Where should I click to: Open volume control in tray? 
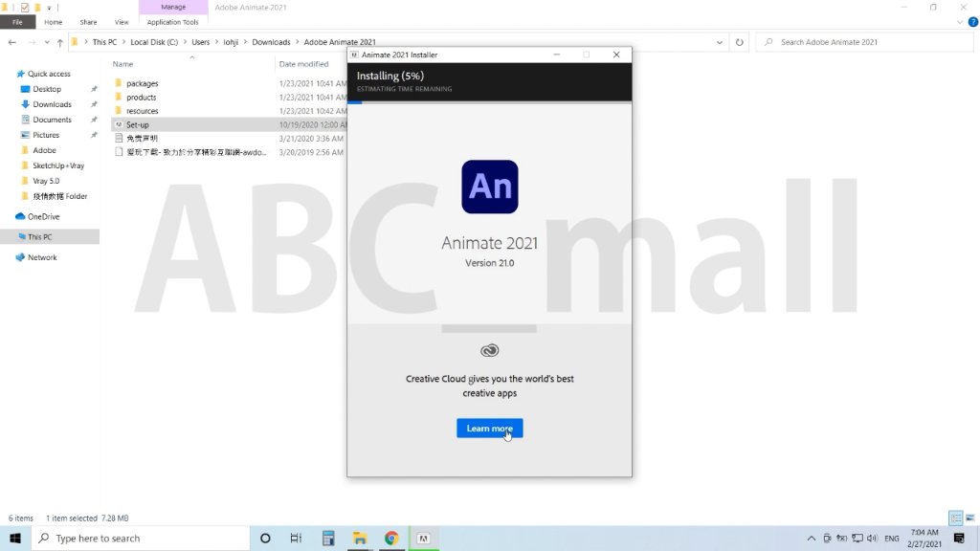coord(872,538)
